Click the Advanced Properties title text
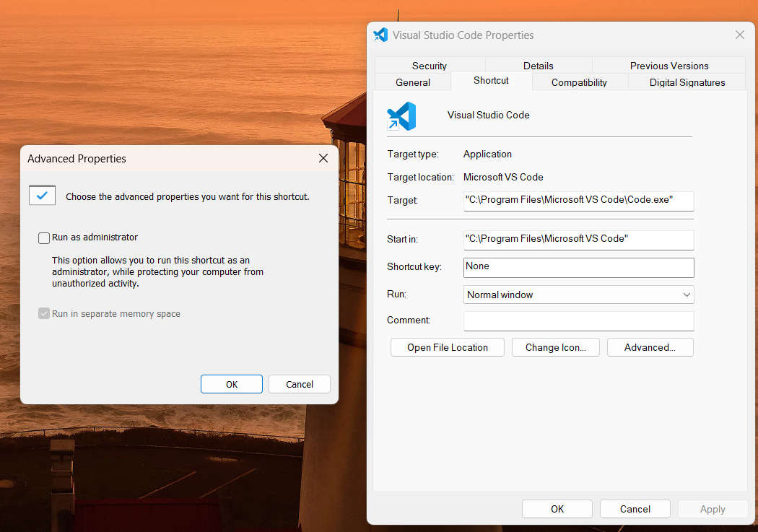 pyautogui.click(x=77, y=159)
